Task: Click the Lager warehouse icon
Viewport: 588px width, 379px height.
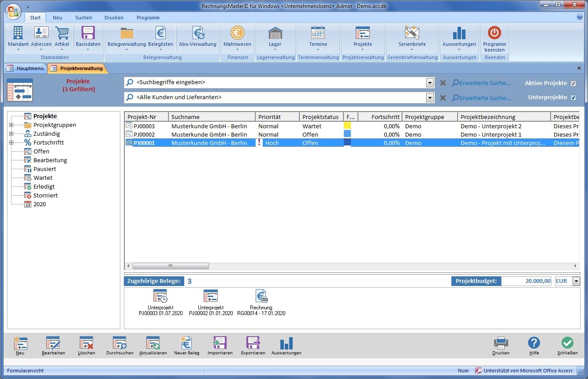Action: coord(275,33)
